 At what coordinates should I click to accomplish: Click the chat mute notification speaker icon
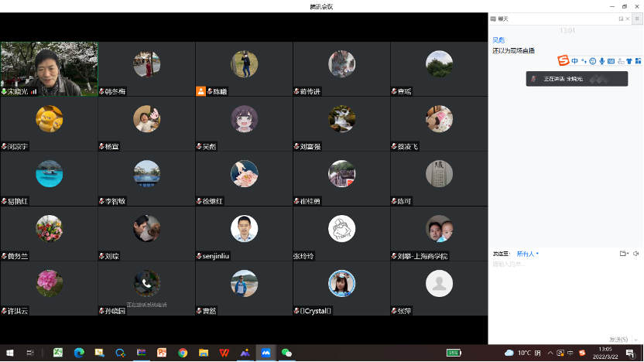click(x=636, y=254)
